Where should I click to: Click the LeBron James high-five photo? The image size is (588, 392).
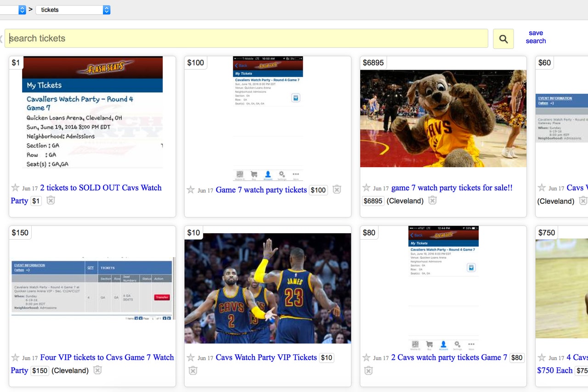[268, 288]
